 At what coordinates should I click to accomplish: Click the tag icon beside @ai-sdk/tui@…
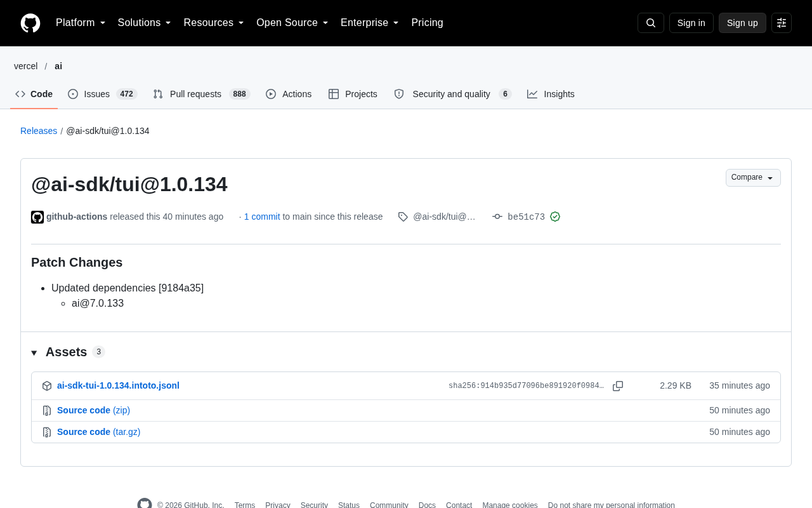click(403, 217)
